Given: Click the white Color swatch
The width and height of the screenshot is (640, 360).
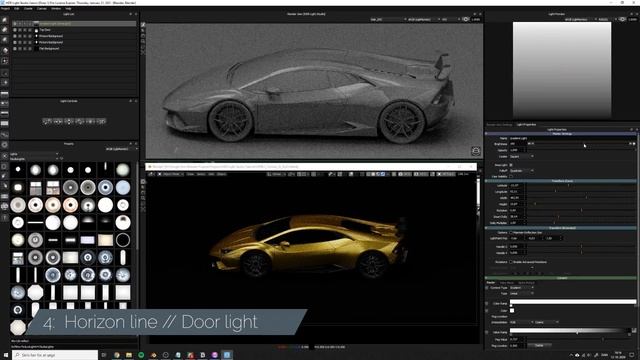Looking at the screenshot, I should pyautogui.click(x=512, y=311).
